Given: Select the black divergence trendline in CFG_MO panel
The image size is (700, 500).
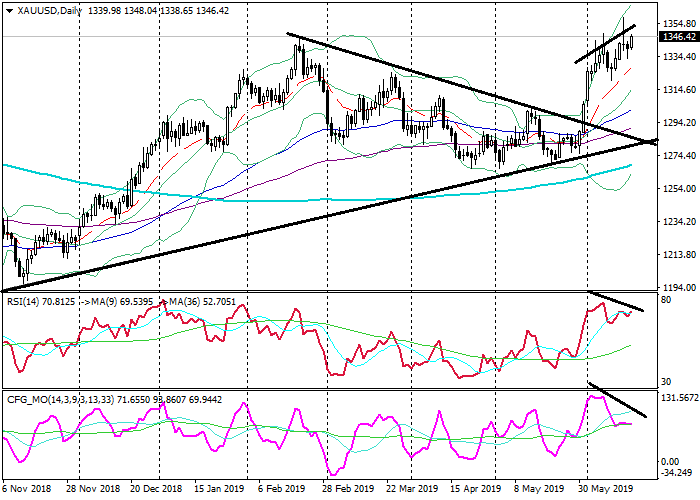Looking at the screenshot, I should pos(617,399).
